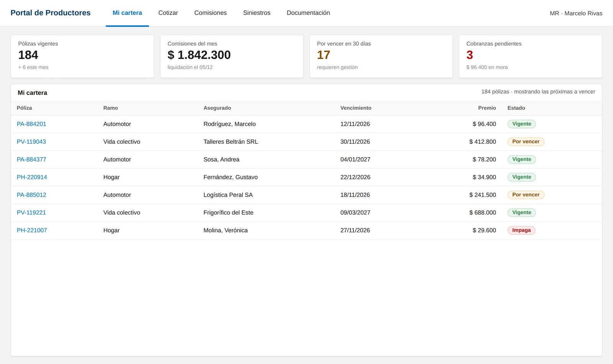
Task: Click the Vigente badge for Sosa, Andrea
Action: (x=522, y=159)
